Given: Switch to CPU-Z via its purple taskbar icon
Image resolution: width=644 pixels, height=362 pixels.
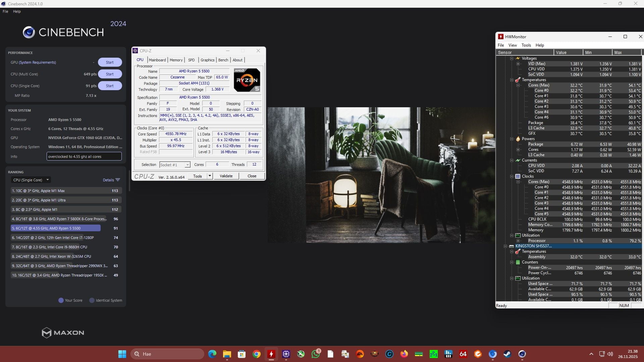Looking at the screenshot, I should pyautogui.click(x=286, y=354).
